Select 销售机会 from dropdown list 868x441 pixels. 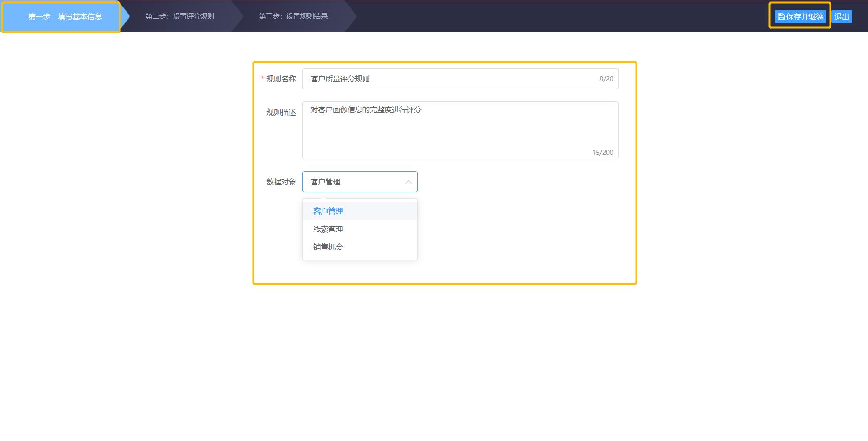(x=360, y=247)
